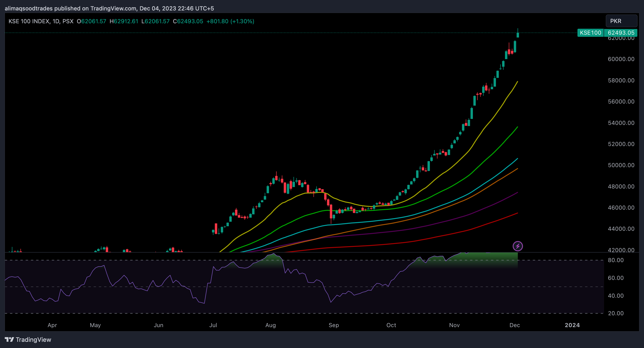The image size is (644, 348).
Task: Click the KSE100 ticker tag on price axis
Action: point(591,33)
